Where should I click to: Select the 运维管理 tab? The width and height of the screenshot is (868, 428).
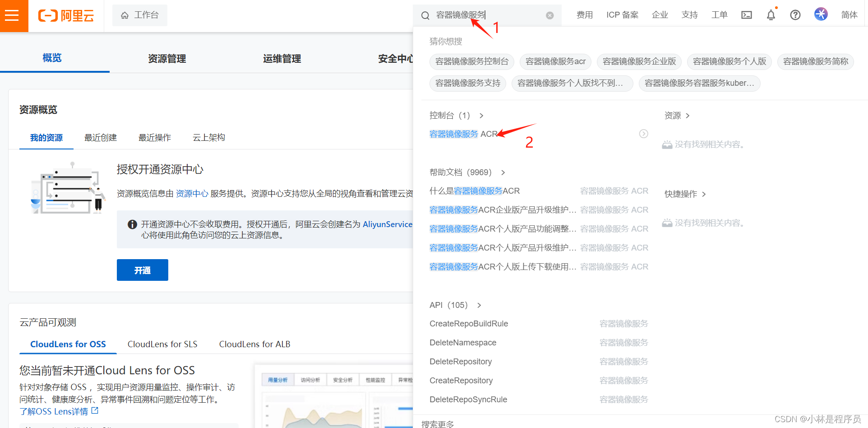pyautogui.click(x=282, y=59)
